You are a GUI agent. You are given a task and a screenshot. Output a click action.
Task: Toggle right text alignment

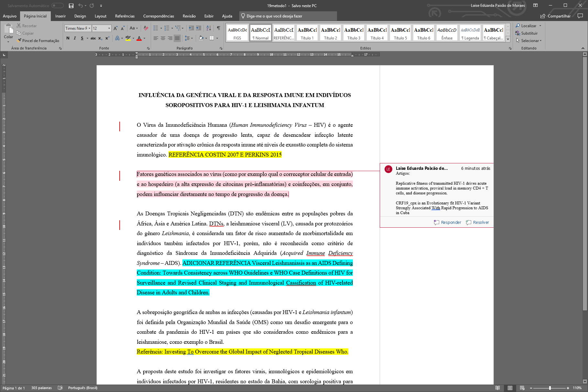(x=170, y=38)
